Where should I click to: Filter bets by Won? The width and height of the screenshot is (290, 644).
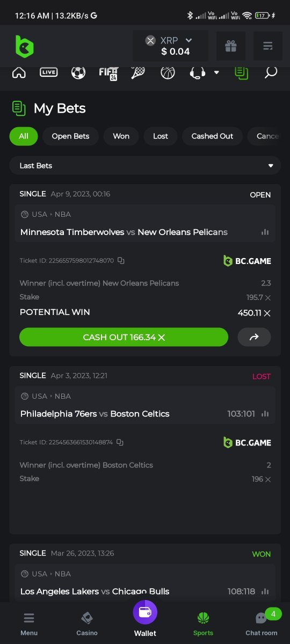[x=121, y=136]
